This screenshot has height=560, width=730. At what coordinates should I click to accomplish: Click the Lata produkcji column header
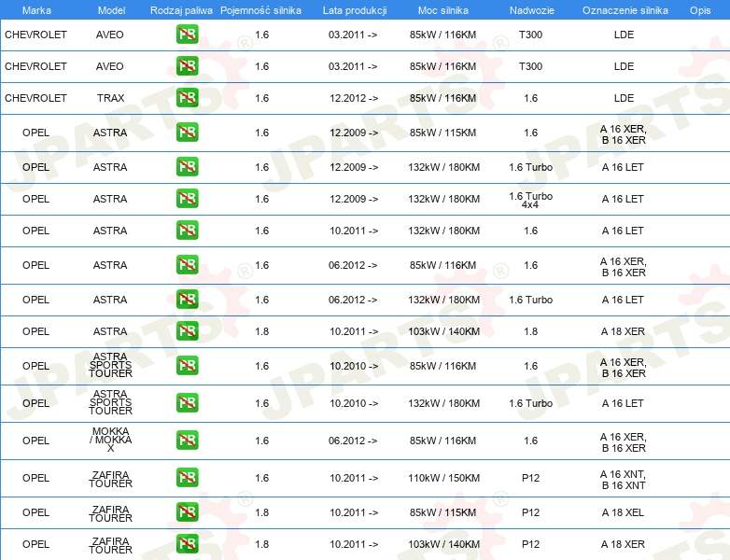[355, 10]
